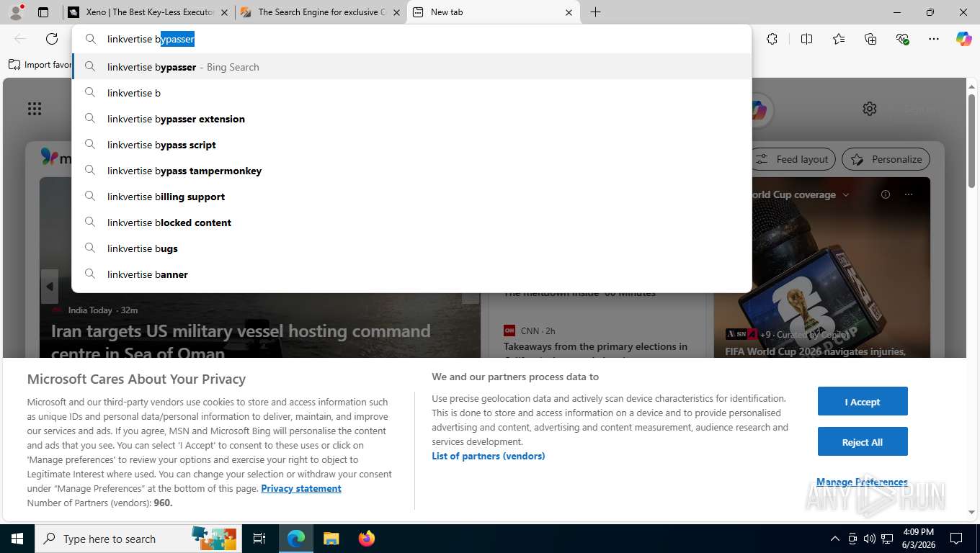Click Import favorites bookmark bar item
This screenshot has width=980, height=553.
tap(40, 65)
